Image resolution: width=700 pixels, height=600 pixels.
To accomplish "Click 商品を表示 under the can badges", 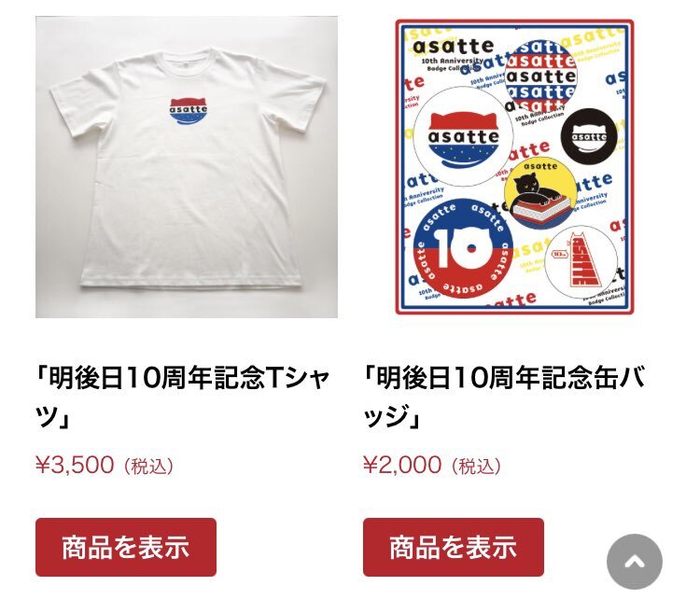I will (454, 547).
